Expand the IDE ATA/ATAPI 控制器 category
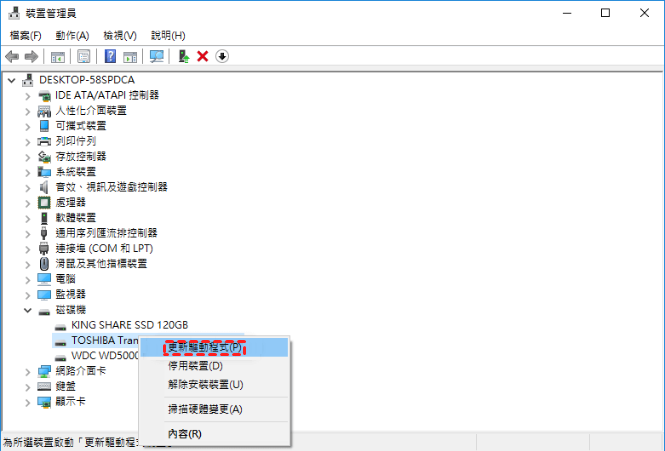 point(28,95)
